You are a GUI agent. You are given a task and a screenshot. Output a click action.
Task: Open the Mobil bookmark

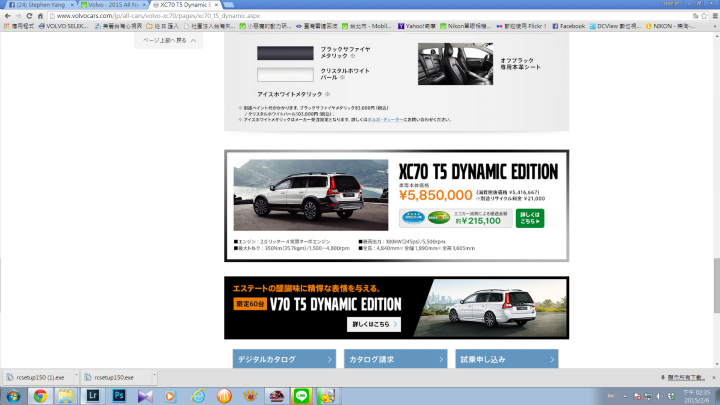coord(366,26)
